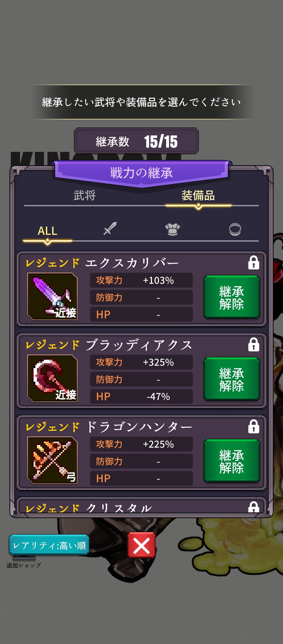Switch to the 装備品 tab
The image size is (283, 644).
tap(198, 196)
